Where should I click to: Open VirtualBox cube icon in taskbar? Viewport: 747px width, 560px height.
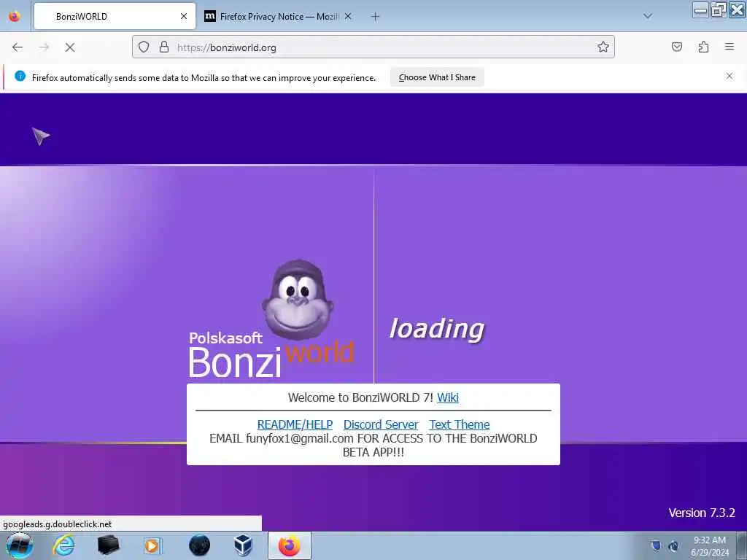coord(244,545)
